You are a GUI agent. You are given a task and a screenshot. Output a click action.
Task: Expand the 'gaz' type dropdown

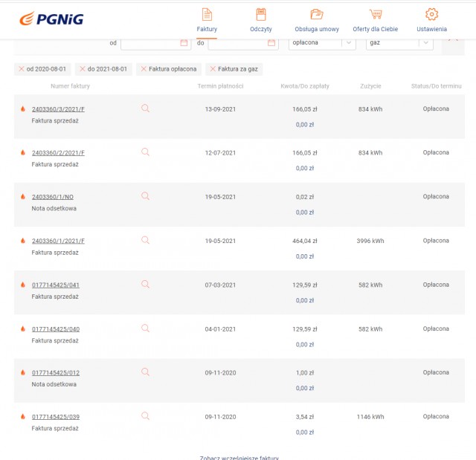point(425,43)
